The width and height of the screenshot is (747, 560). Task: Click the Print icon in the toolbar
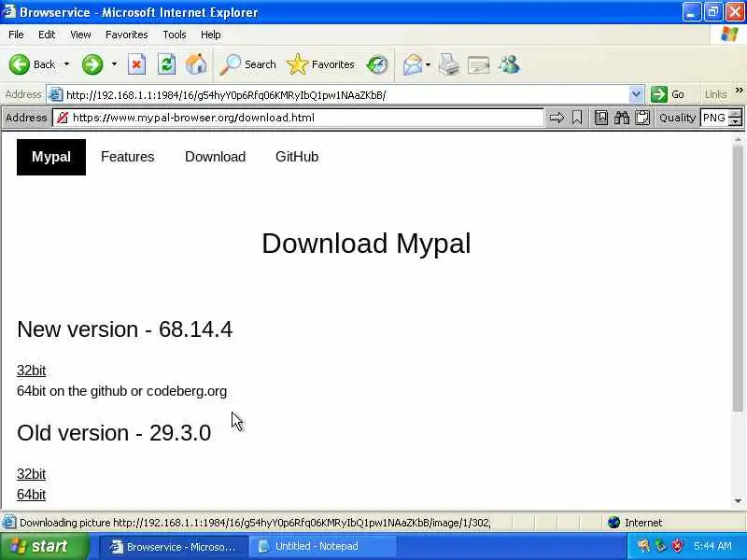(x=449, y=64)
